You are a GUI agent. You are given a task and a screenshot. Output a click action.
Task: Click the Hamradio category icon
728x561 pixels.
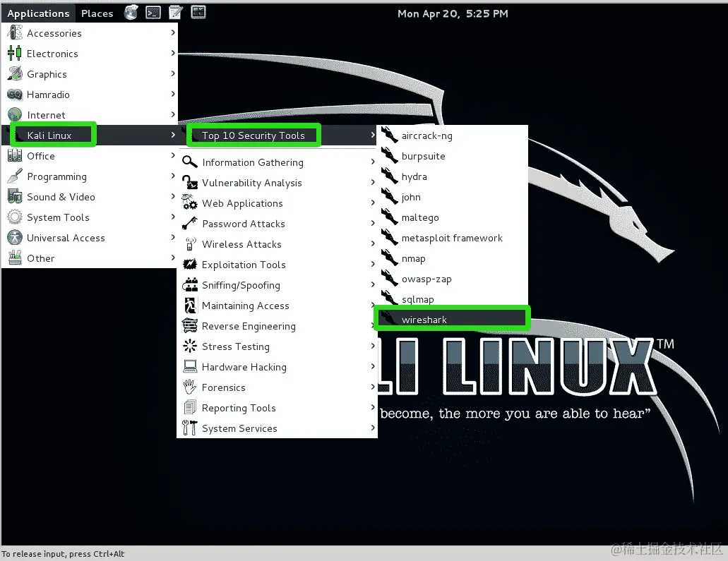[15, 94]
